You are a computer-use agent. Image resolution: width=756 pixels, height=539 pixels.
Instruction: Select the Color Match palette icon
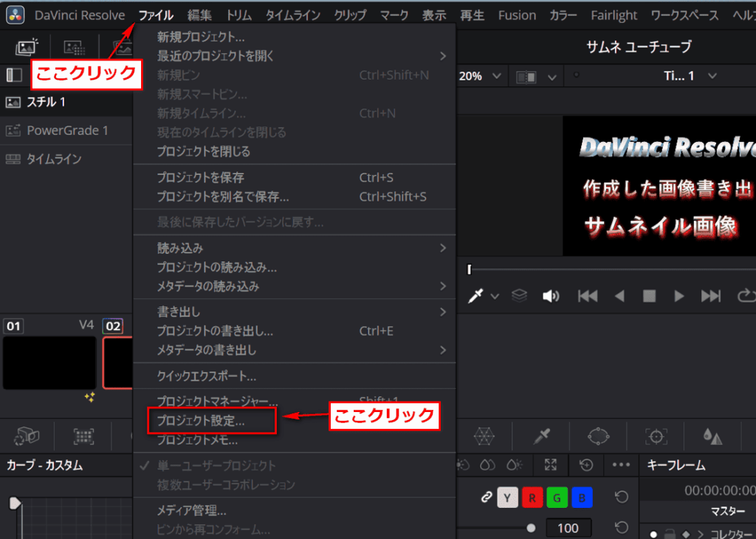(83, 437)
